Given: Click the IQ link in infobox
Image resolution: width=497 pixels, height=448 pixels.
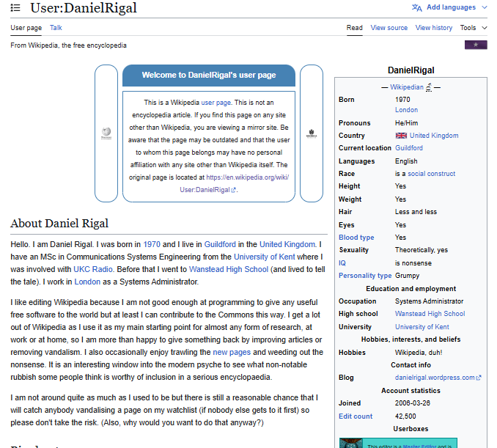Looking at the screenshot, I should click(342, 263).
